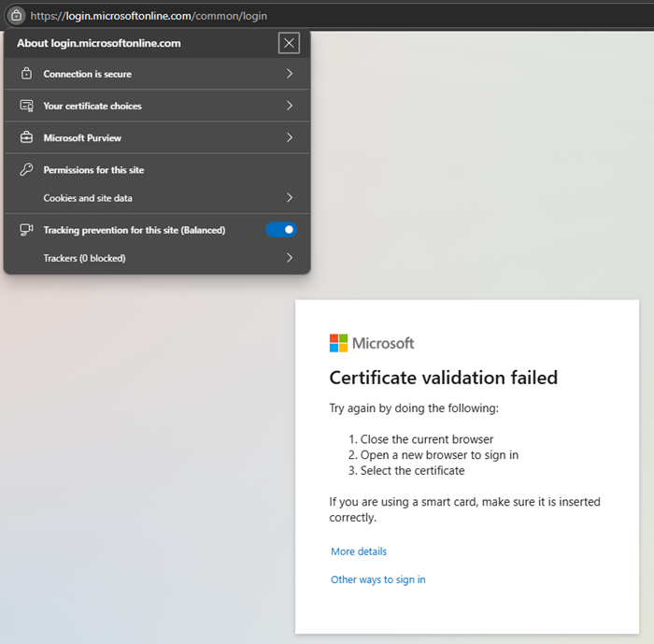The width and height of the screenshot is (654, 644).
Task: Click the Microsoft logo on the sign-in card
Action: (x=372, y=343)
